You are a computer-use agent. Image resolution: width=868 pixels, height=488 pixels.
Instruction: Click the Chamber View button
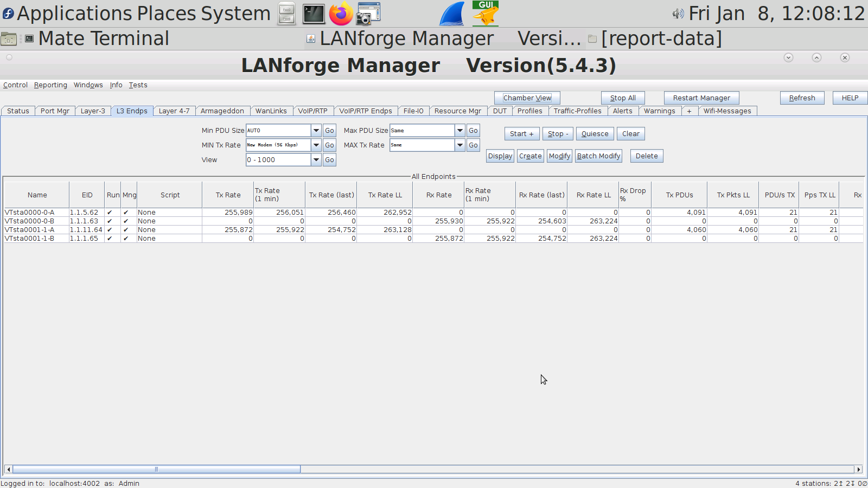(x=527, y=98)
